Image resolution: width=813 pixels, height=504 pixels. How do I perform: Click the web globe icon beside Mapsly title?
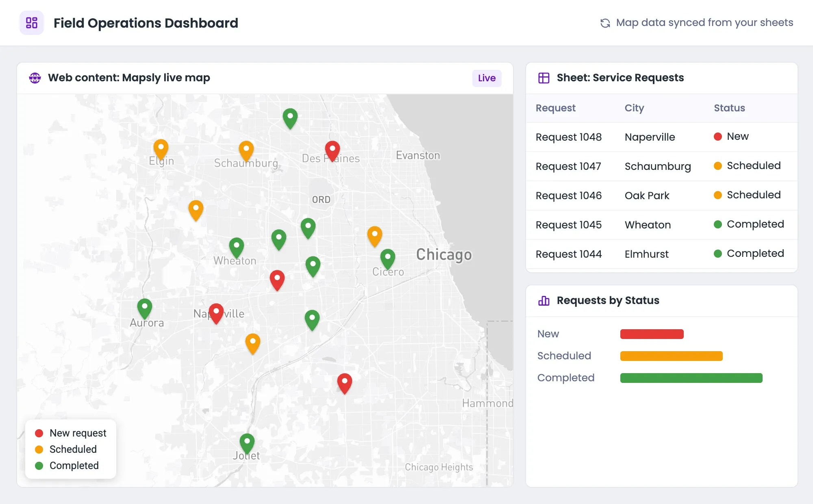pyautogui.click(x=35, y=78)
